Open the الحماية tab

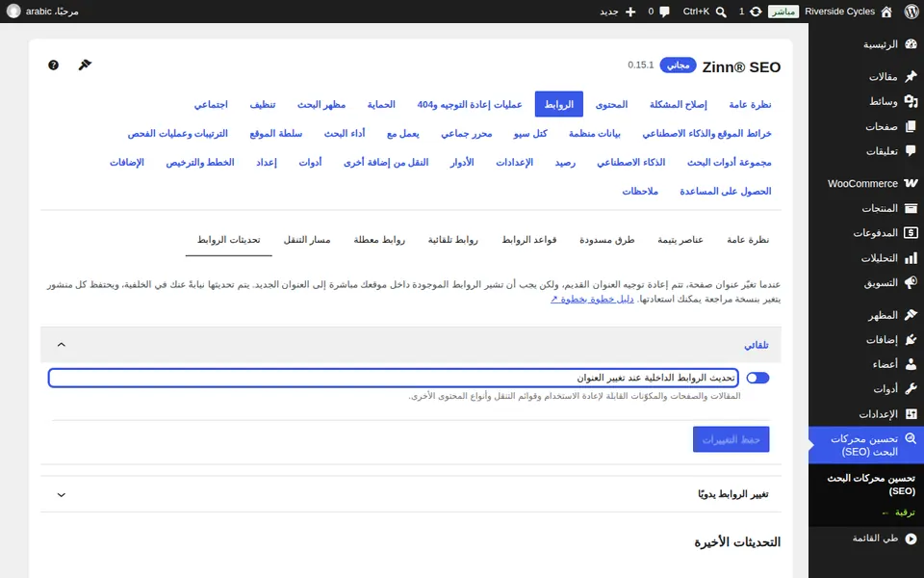[381, 104]
